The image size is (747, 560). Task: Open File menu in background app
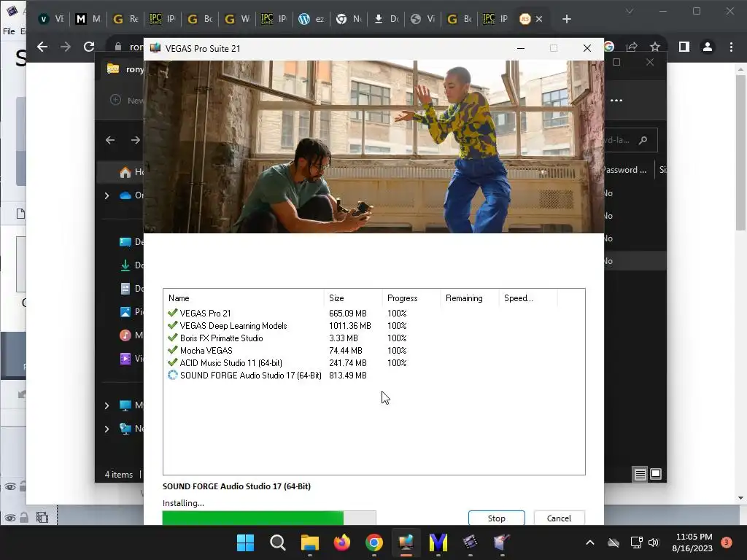click(x=9, y=31)
